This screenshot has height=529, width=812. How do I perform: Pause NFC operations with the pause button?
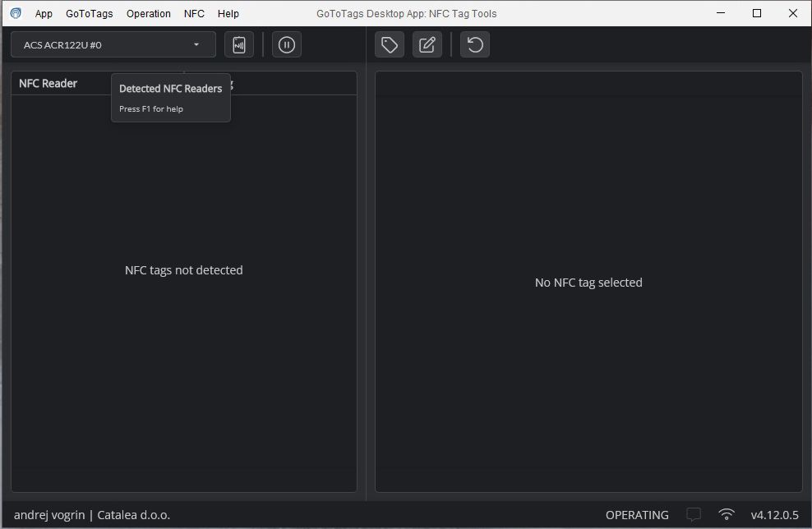click(x=286, y=44)
